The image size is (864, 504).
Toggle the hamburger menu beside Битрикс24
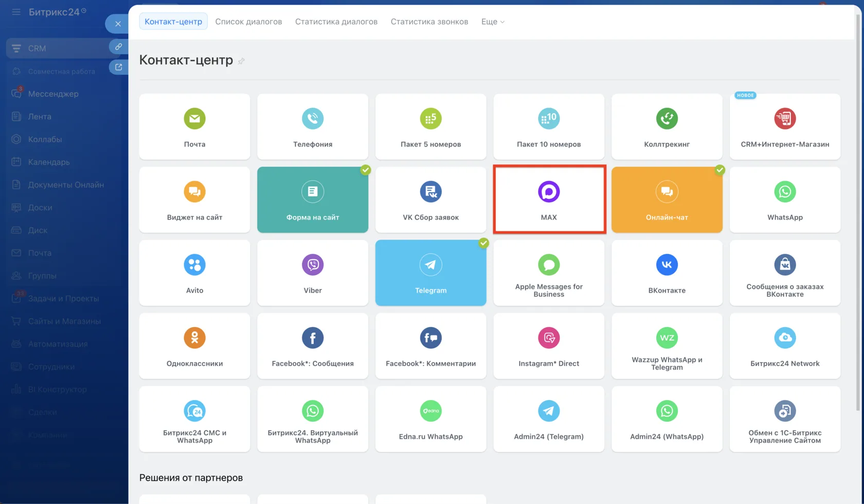16,12
